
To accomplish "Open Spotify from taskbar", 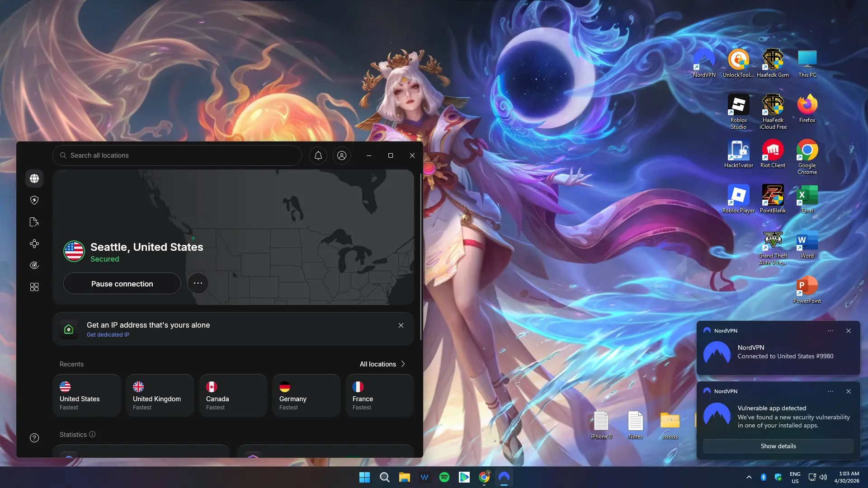I will point(444,477).
